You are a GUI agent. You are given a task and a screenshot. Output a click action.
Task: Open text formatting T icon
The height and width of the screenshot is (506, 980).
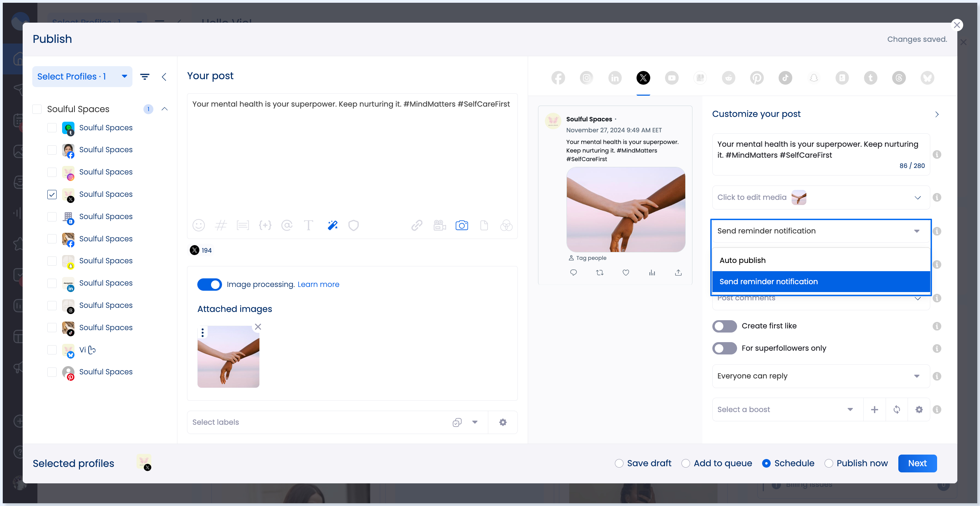(x=308, y=226)
